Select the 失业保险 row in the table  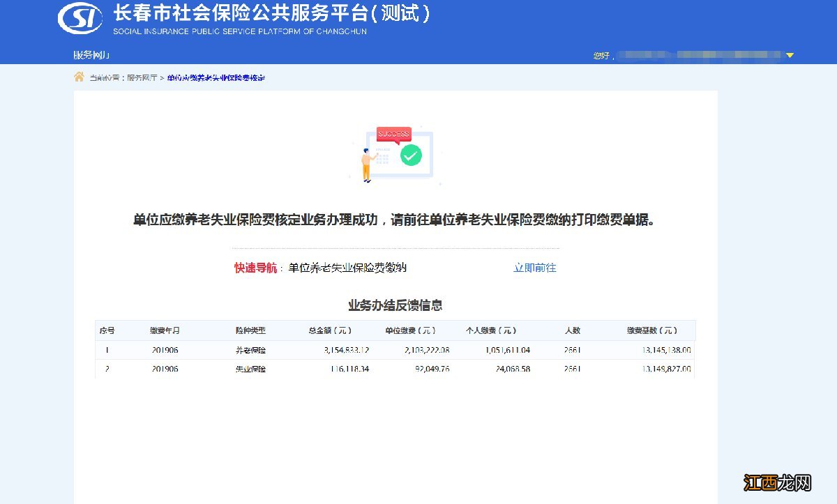pyautogui.click(x=252, y=369)
